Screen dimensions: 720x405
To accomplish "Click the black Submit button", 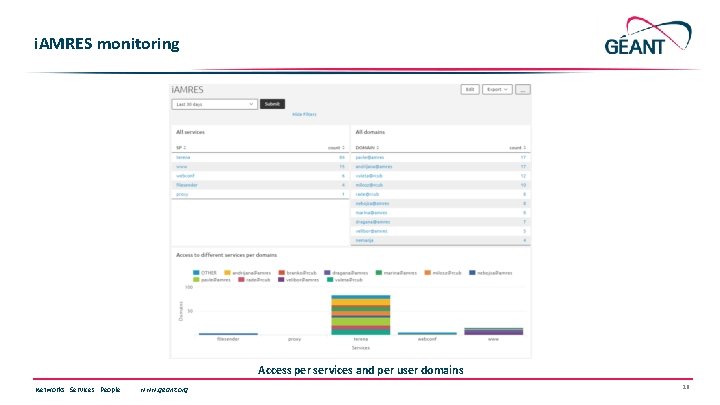I will coord(272,104).
